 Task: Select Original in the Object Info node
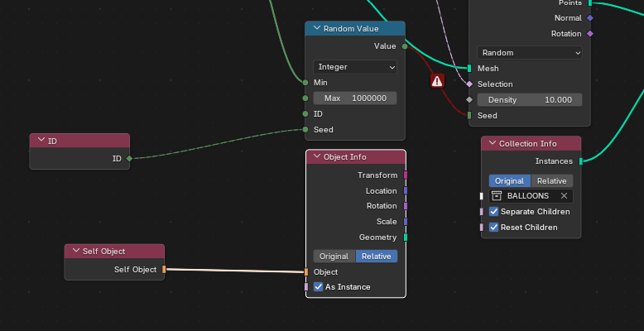(334, 257)
